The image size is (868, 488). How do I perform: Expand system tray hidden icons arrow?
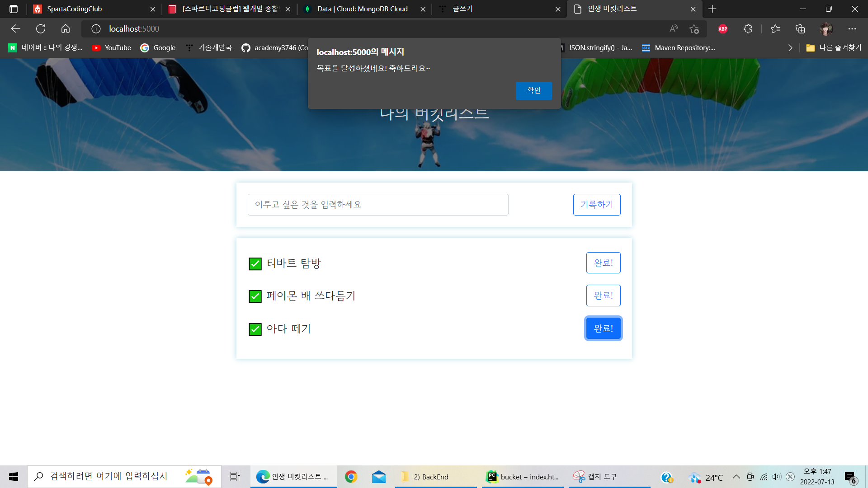tap(736, 477)
